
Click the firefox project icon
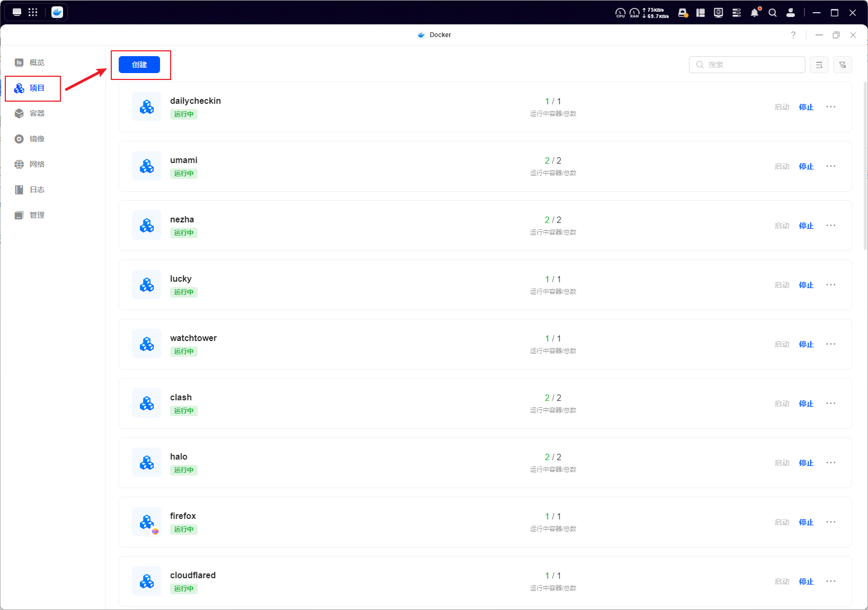tap(147, 522)
